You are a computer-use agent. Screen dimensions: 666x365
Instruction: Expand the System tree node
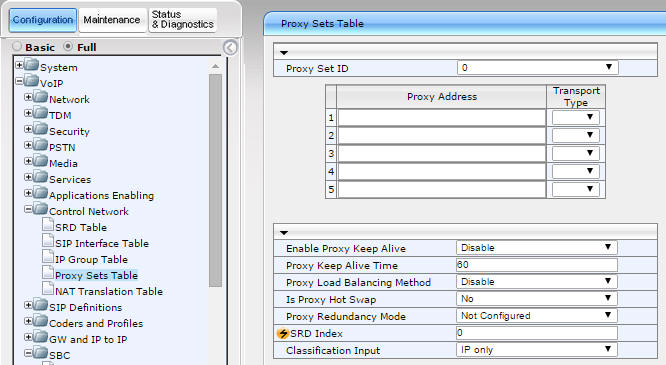(19, 65)
